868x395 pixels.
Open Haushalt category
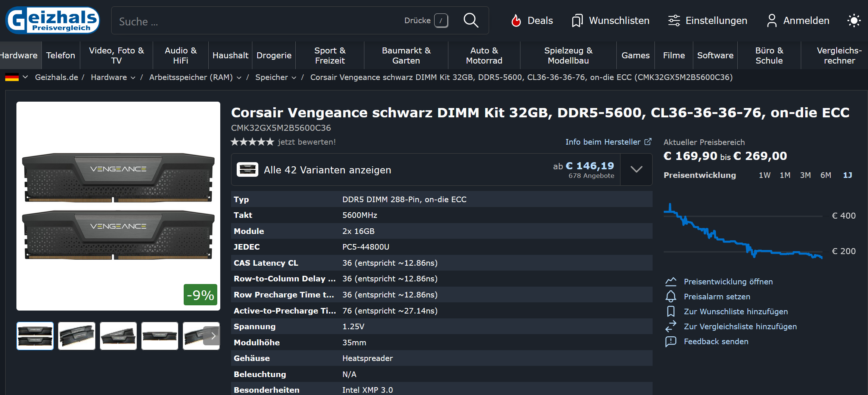coord(230,55)
